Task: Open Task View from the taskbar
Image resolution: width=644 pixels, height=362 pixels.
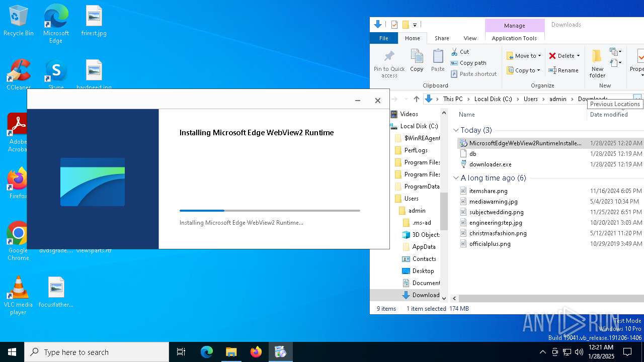Action: point(181,352)
